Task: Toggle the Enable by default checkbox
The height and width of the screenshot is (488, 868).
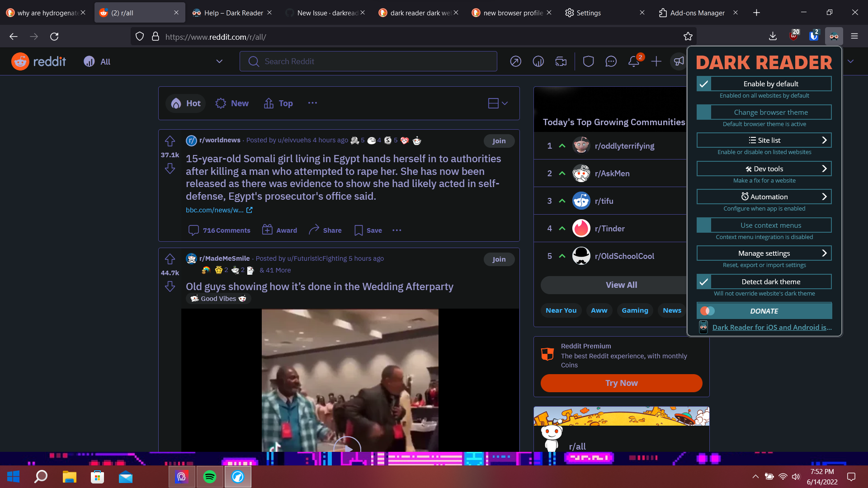Action: tap(703, 84)
